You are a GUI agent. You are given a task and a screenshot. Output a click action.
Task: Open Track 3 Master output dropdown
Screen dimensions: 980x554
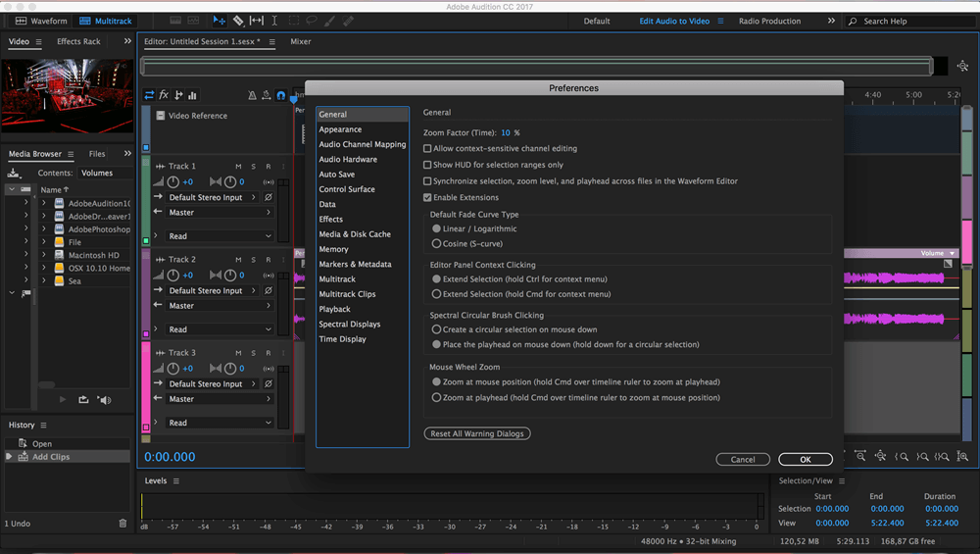pyautogui.click(x=220, y=399)
